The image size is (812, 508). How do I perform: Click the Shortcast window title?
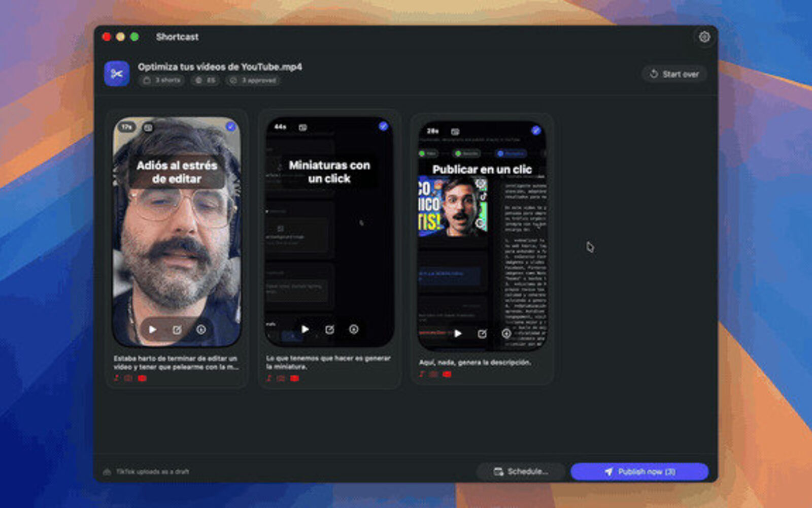tap(177, 37)
